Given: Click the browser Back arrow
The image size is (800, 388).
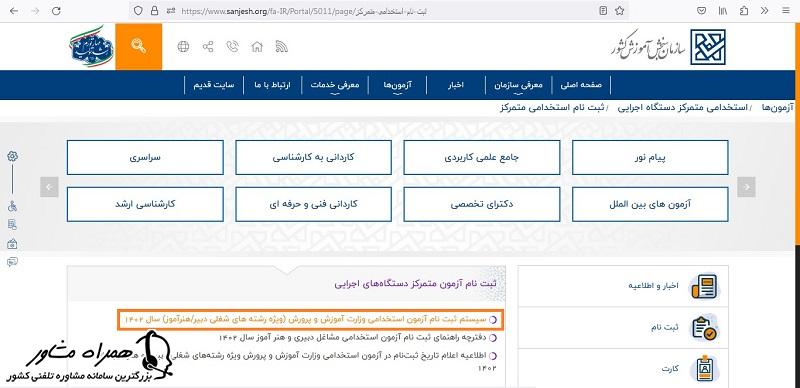Looking at the screenshot, I should tap(14, 11).
